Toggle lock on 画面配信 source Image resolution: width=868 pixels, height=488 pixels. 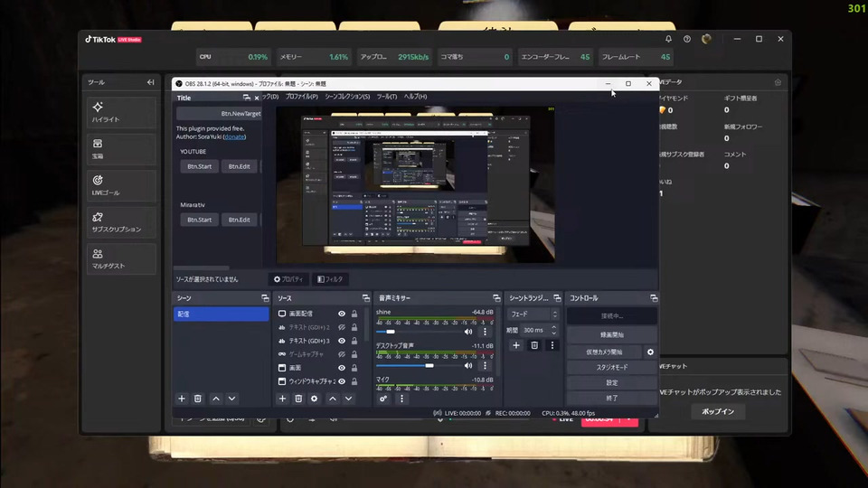pyautogui.click(x=354, y=314)
